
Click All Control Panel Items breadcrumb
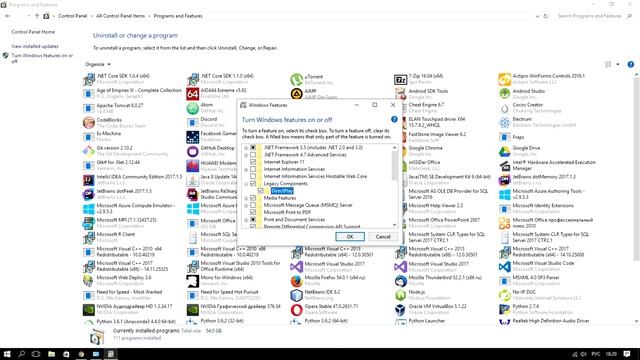120,16
